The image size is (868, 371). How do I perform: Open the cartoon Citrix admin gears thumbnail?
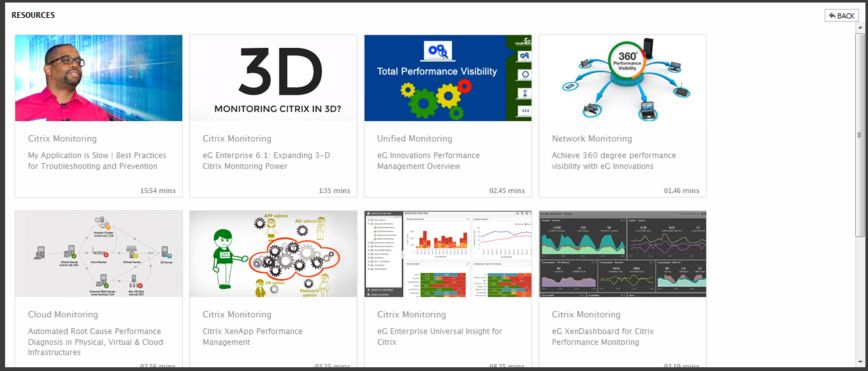(x=273, y=254)
